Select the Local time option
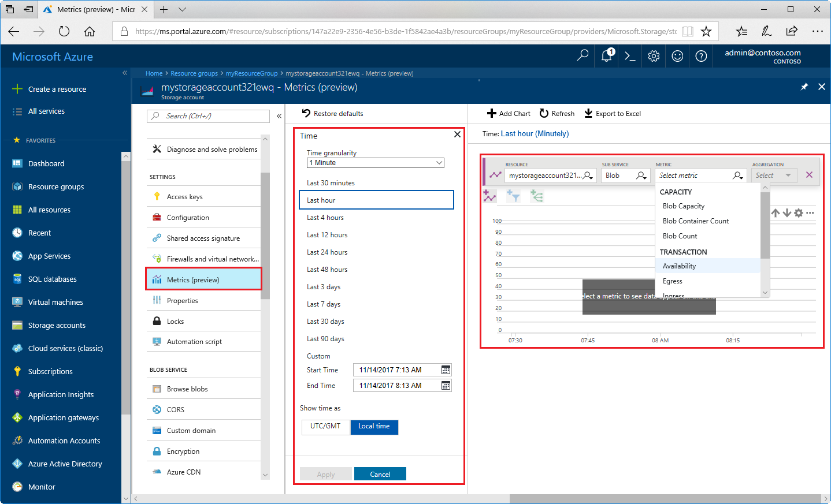This screenshot has width=831, height=504. pyautogui.click(x=374, y=427)
